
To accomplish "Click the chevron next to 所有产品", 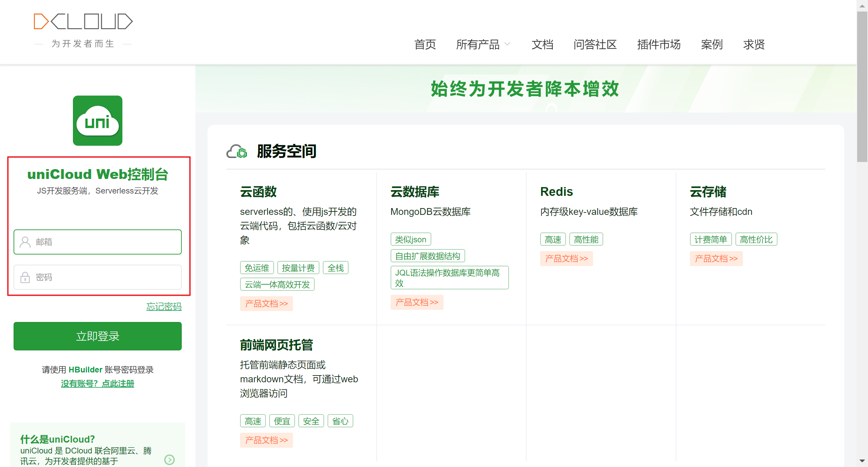I will pyautogui.click(x=508, y=44).
